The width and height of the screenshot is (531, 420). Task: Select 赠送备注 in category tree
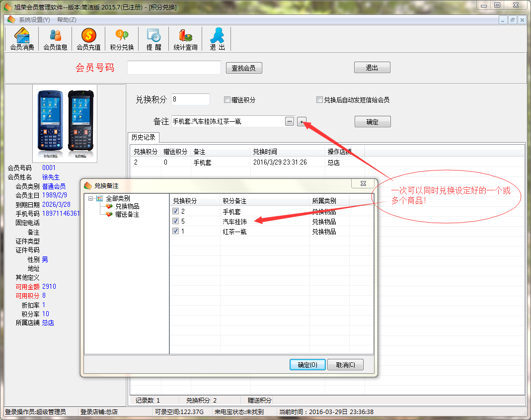[127, 214]
